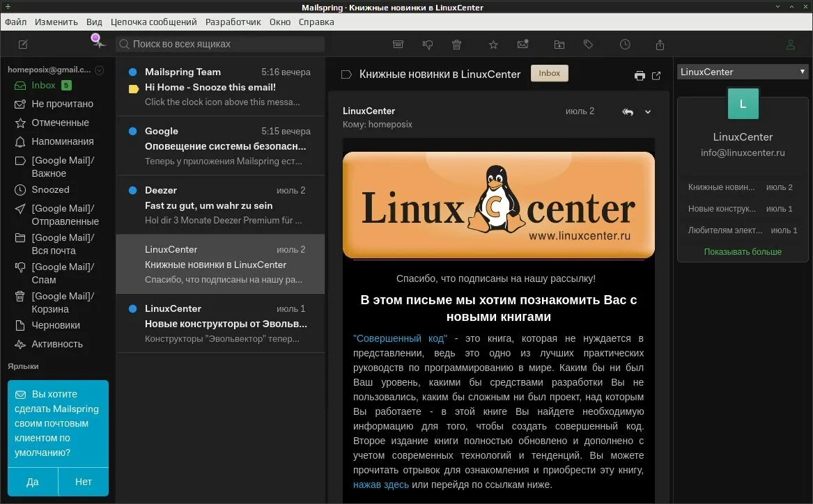This screenshot has width=813, height=504.
Task: Click the compose new message icon
Action: pyautogui.click(x=23, y=45)
